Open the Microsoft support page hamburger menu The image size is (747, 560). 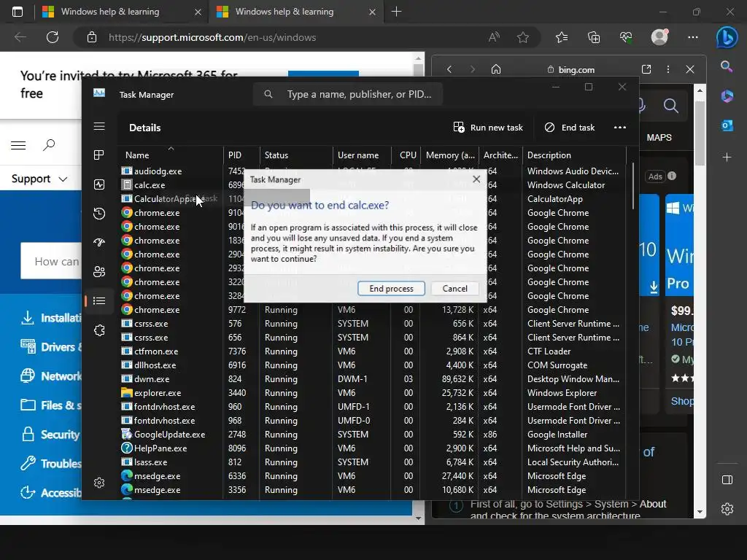tap(18, 145)
